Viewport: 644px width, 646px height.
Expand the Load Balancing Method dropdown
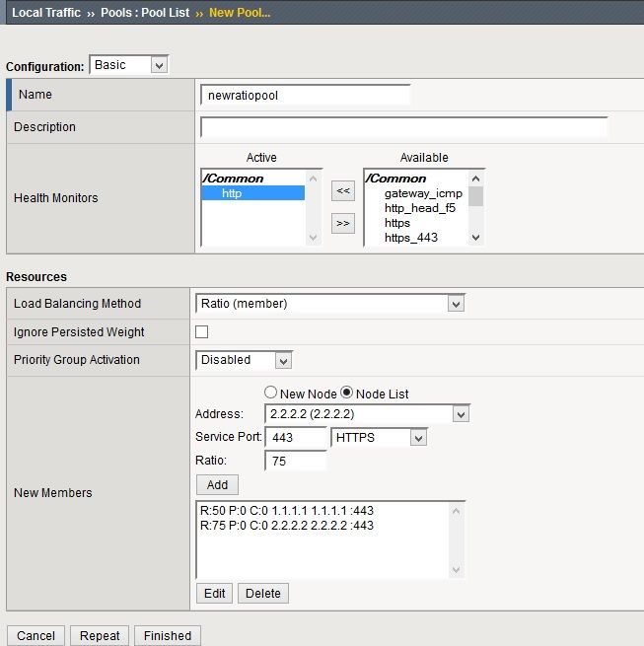[x=330, y=304]
